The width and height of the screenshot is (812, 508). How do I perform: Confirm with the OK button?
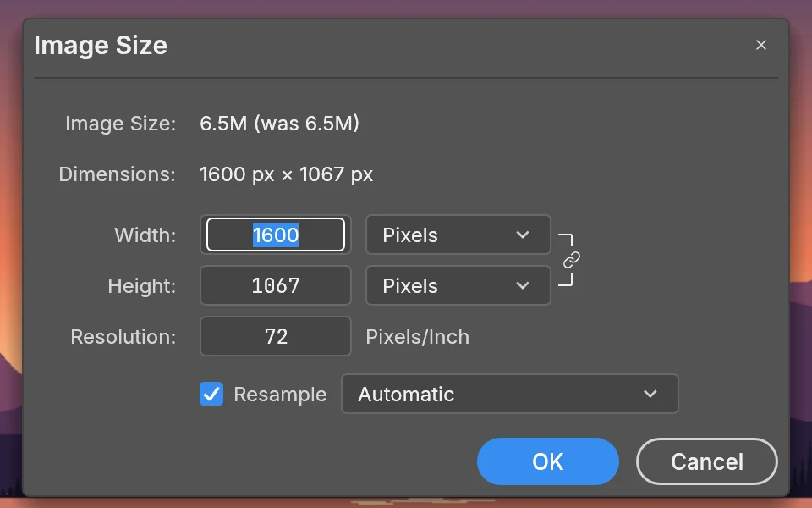tap(548, 461)
